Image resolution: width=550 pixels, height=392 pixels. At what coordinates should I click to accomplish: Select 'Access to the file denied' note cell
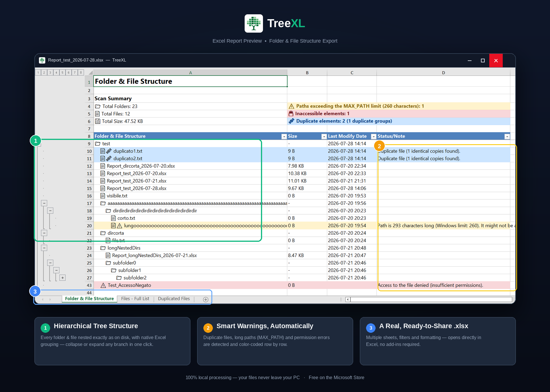click(443, 285)
